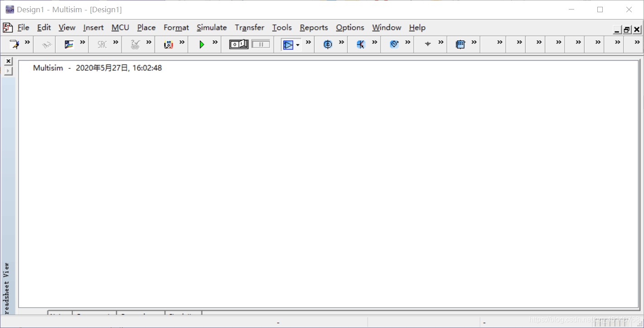
Task: Click the blue diamond signal source icon
Action: tap(394, 44)
